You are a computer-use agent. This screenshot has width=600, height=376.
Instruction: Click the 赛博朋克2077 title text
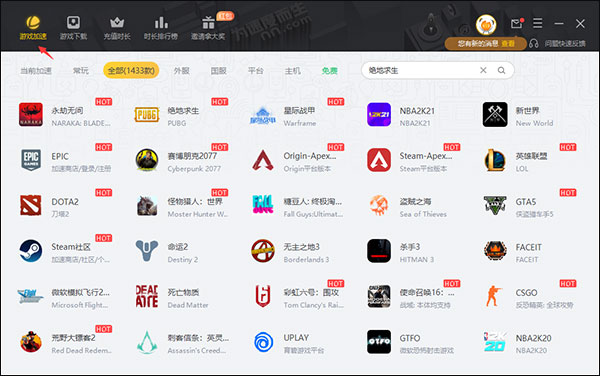tap(192, 156)
